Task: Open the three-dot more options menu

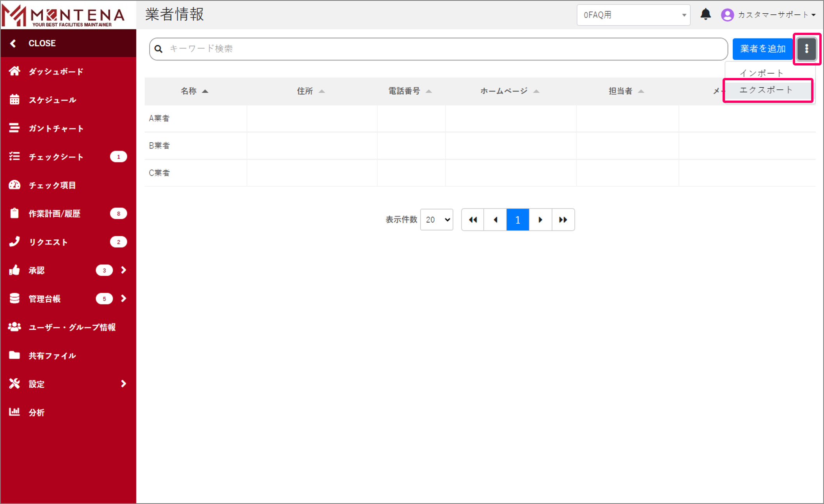Action: 806,49
